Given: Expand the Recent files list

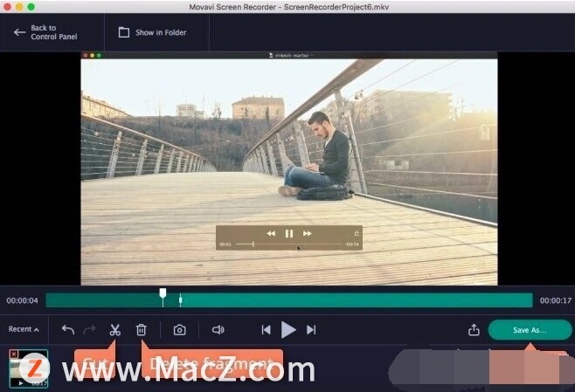Looking at the screenshot, I should 24,329.
